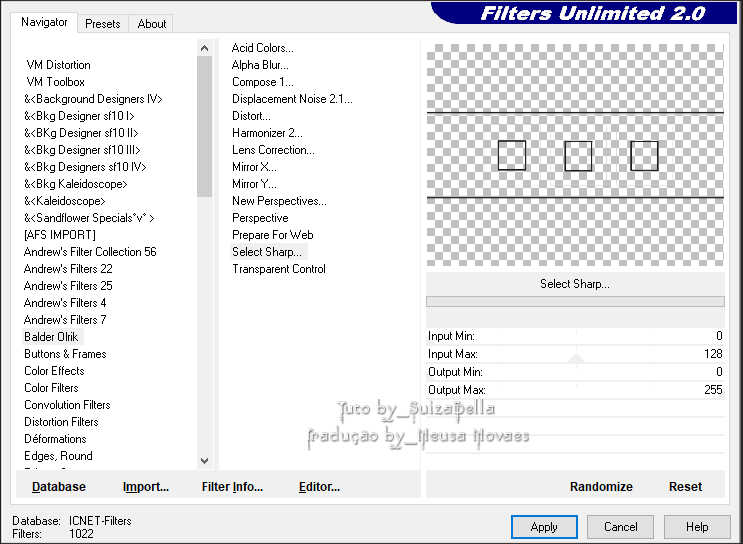The width and height of the screenshot is (743, 544).
Task: Choose the Select Sharp... filter entry
Action: [x=267, y=252]
